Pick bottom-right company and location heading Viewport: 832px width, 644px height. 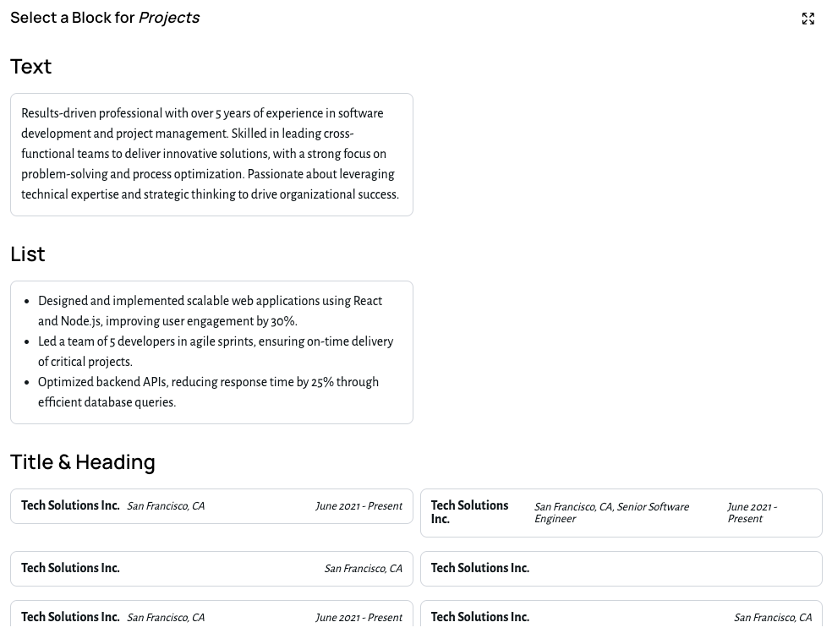621,617
